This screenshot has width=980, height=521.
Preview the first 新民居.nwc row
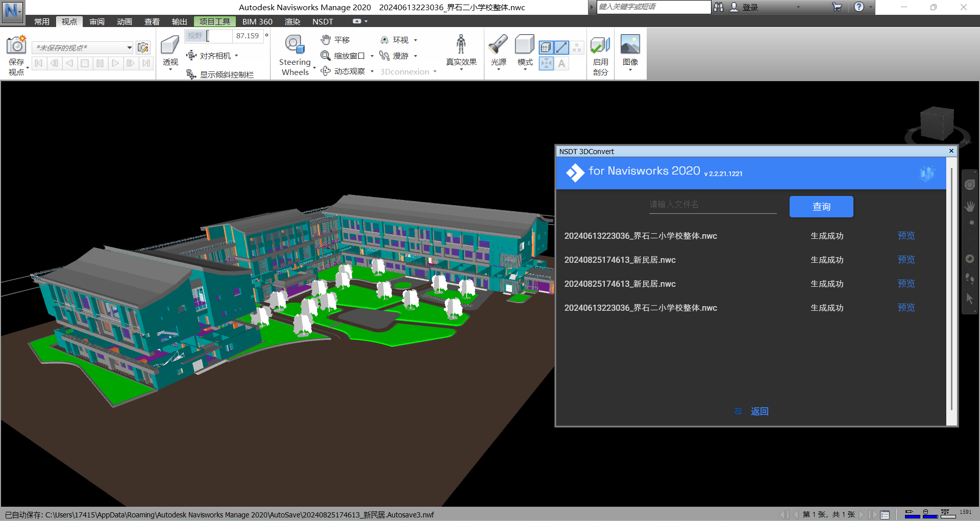coord(906,260)
